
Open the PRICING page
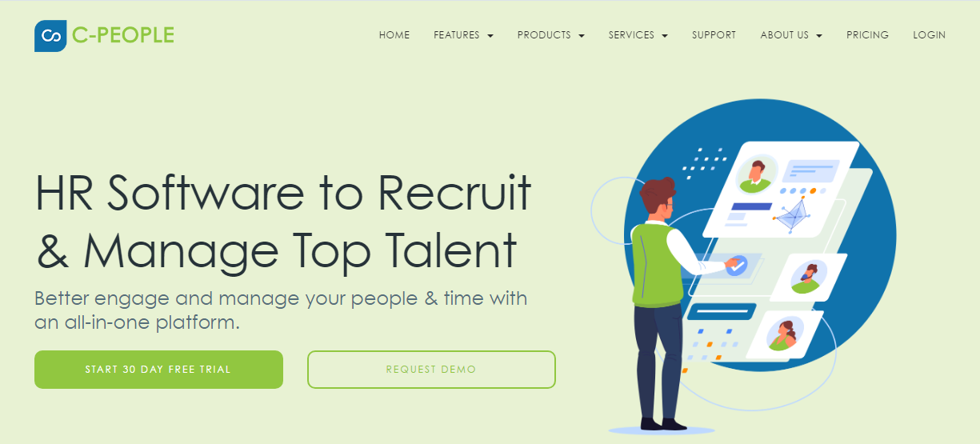point(867,35)
